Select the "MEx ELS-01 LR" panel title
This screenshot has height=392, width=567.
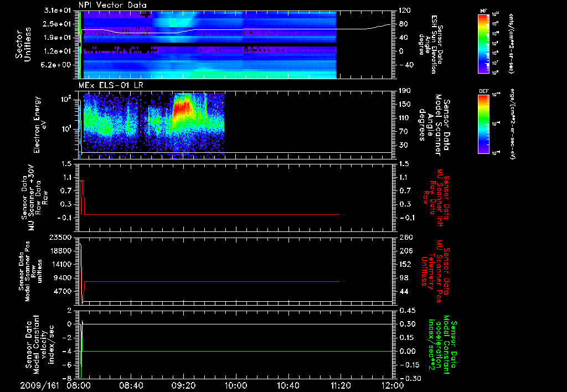point(111,86)
